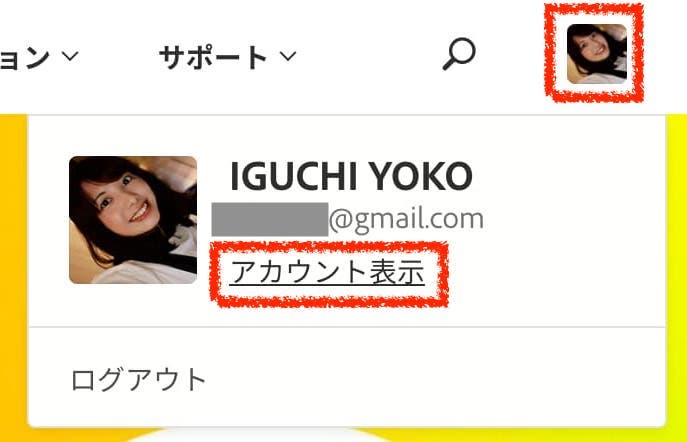
Task: Click the サポート text label
Action: point(213,57)
